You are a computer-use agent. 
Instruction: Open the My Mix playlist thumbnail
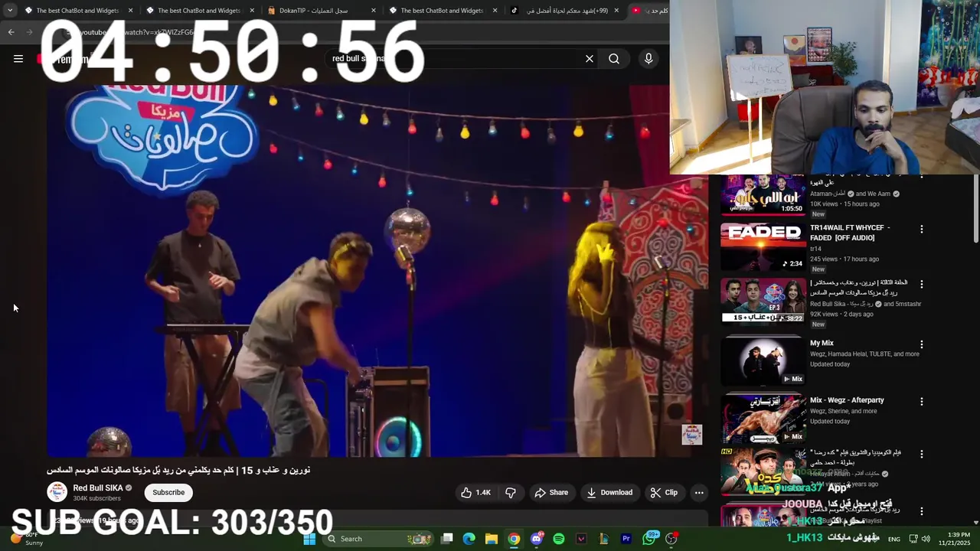[x=763, y=360]
